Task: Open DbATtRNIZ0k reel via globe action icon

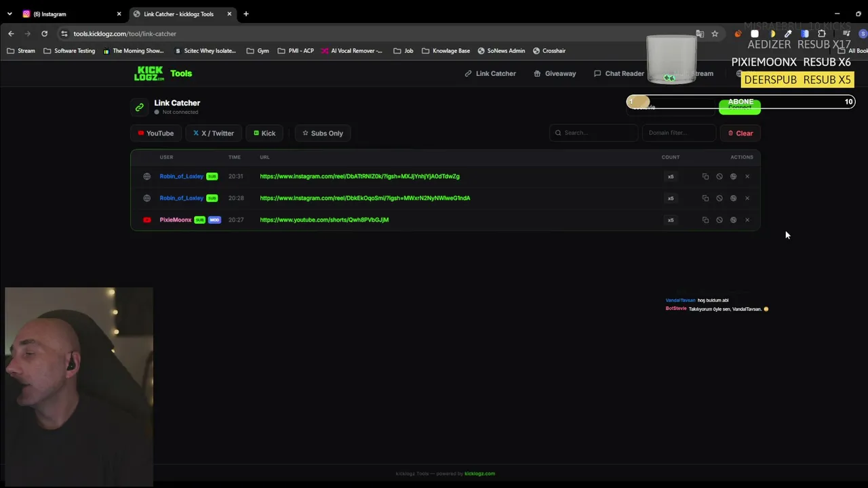Action: tap(733, 176)
